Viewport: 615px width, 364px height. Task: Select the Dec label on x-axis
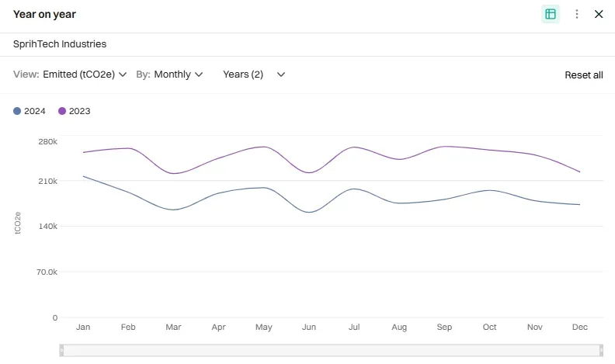coord(579,328)
